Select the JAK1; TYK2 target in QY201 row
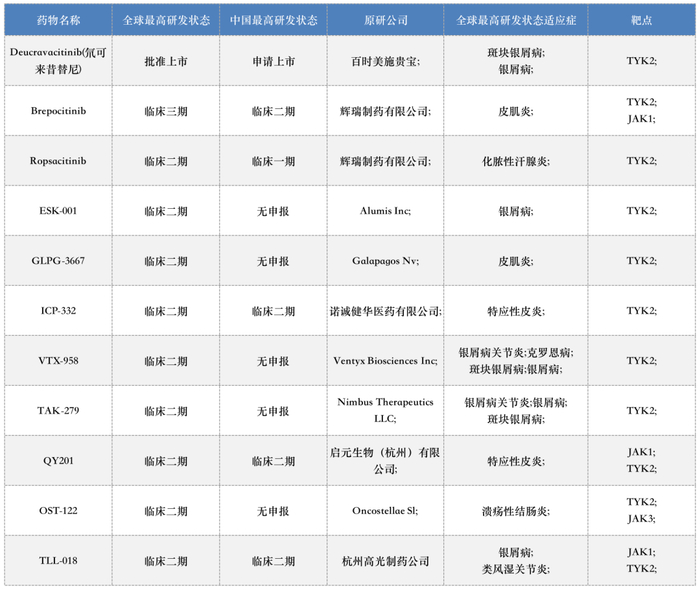700x590 pixels. (x=642, y=461)
